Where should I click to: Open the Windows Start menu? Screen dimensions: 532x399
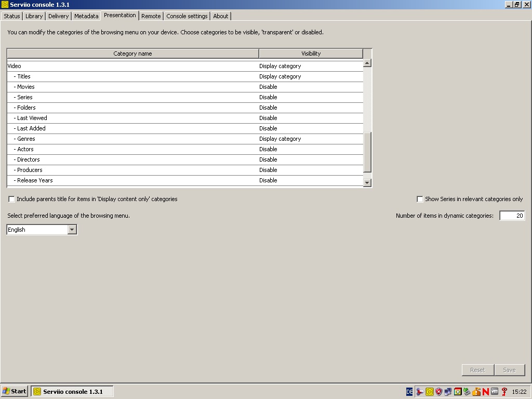[x=15, y=391]
